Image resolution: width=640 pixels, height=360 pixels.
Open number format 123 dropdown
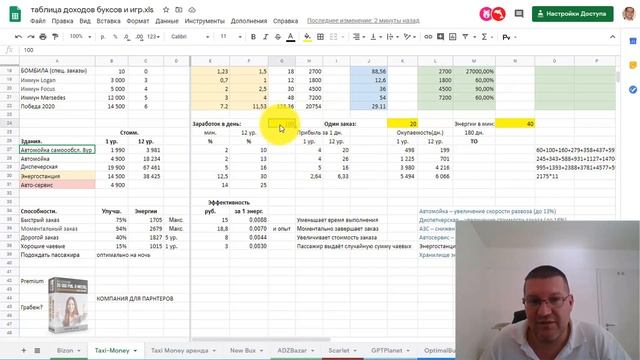(x=153, y=37)
